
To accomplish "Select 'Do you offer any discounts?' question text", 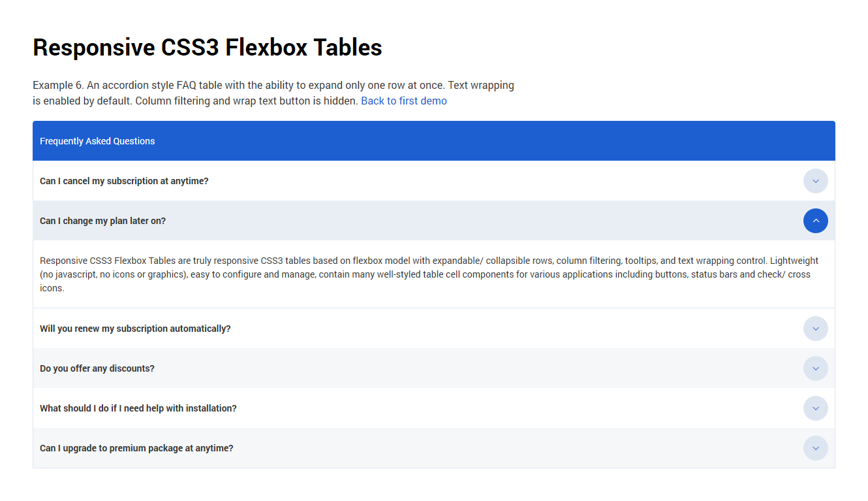I will (x=97, y=368).
